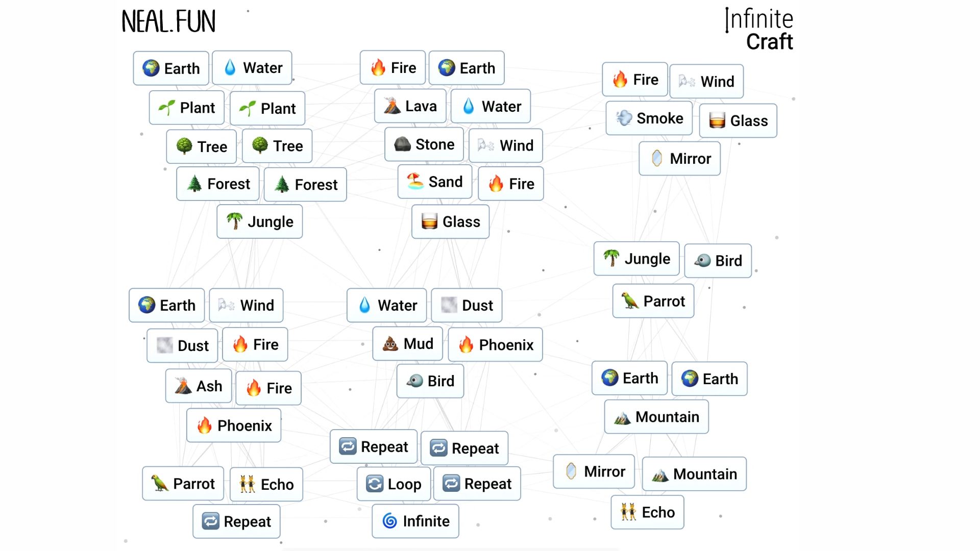The image size is (980, 551).
Task: Select the Infinite element bottom-center
Action: (415, 521)
